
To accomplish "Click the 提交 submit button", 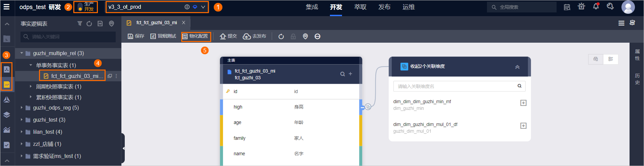I will click(x=228, y=36).
